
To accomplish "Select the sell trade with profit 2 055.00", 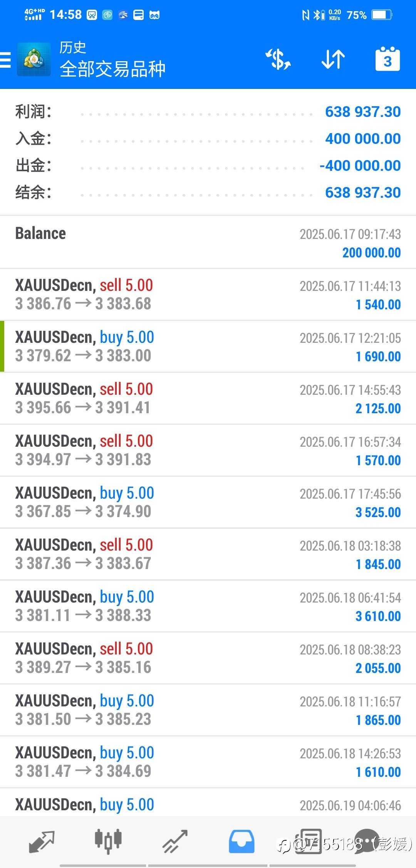I will coord(208,658).
